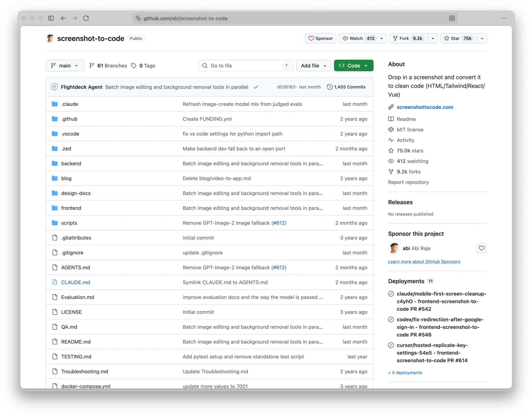Open the design-docs folder
Screen dimensions: 532x415
point(76,193)
